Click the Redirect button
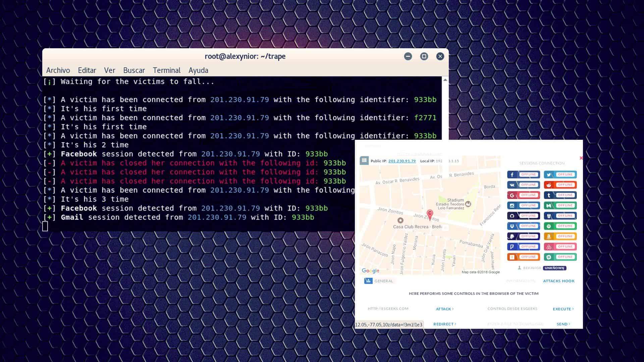Viewport: 644px width, 362px height. (x=444, y=324)
